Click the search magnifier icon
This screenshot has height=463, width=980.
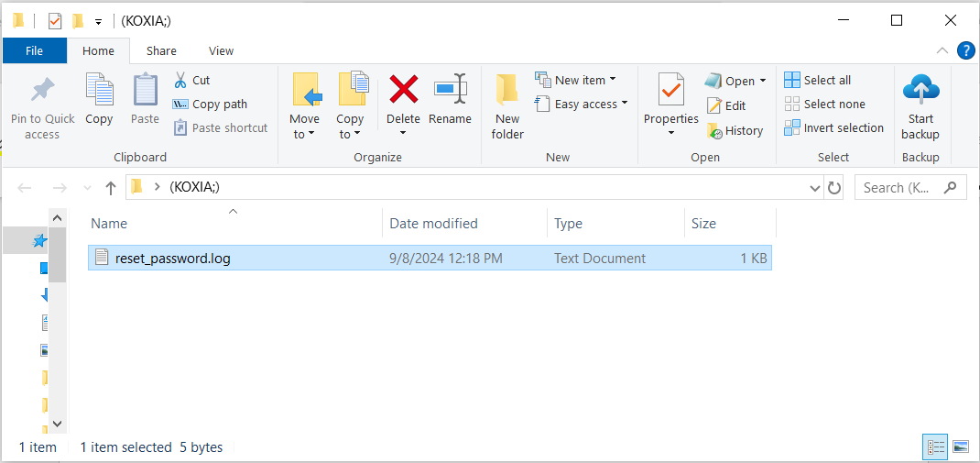click(x=951, y=186)
